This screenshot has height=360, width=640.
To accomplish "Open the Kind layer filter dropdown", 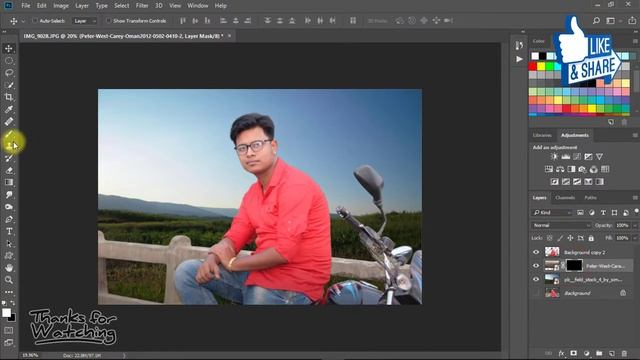I will [552, 213].
